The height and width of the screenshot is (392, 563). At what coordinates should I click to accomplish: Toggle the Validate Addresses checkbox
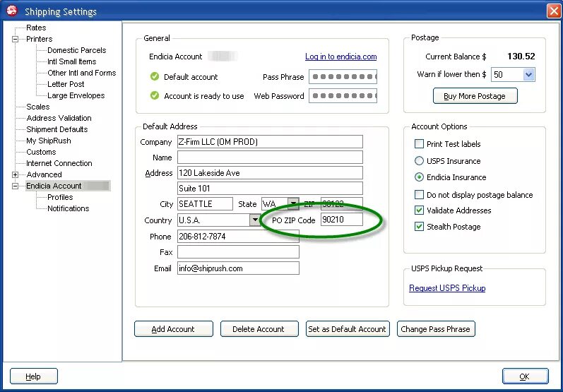pos(419,210)
